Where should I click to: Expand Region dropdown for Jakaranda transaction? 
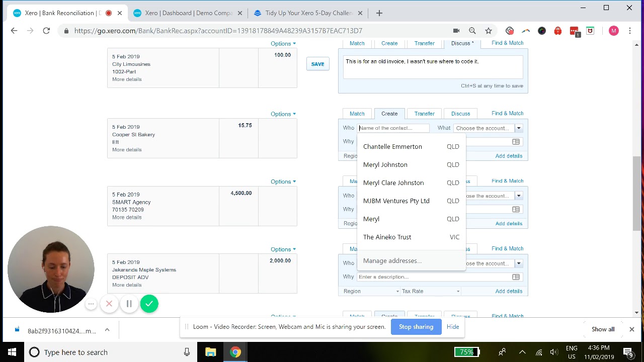pos(371,291)
